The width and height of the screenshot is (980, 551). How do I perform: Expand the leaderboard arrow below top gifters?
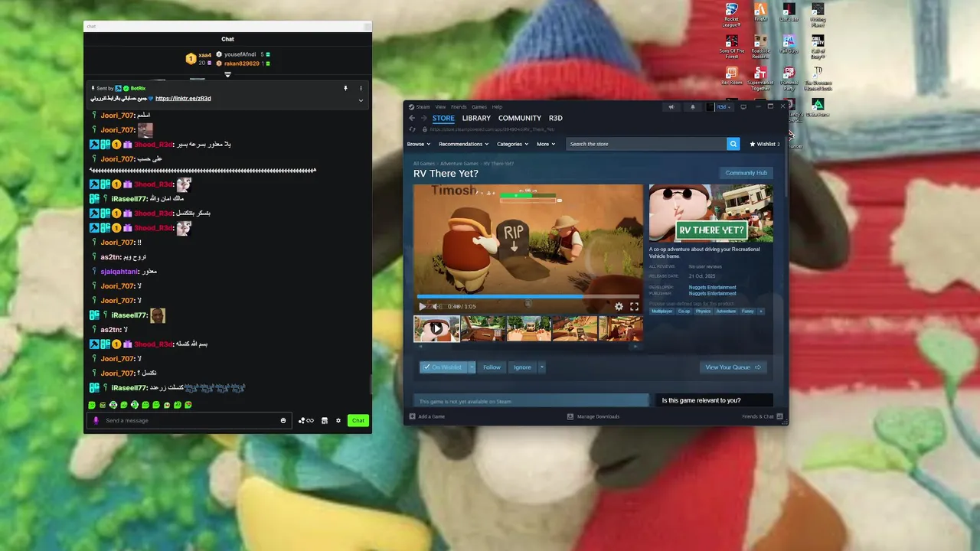pos(227,74)
